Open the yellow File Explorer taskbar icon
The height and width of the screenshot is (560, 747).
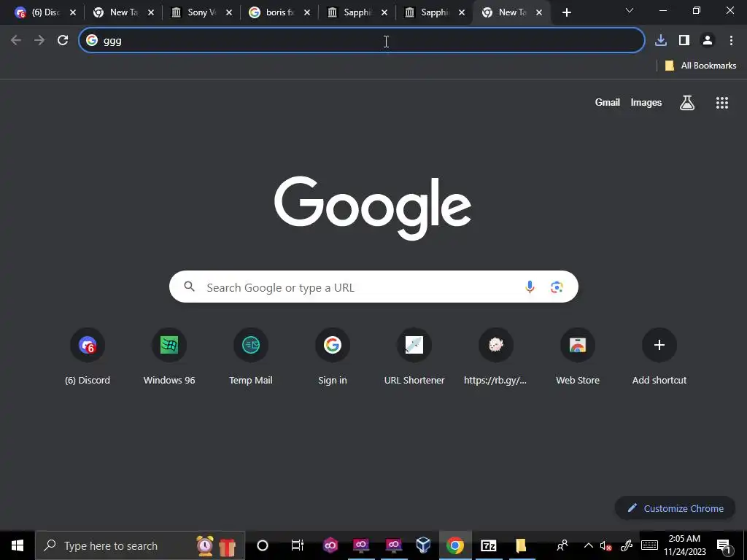520,545
